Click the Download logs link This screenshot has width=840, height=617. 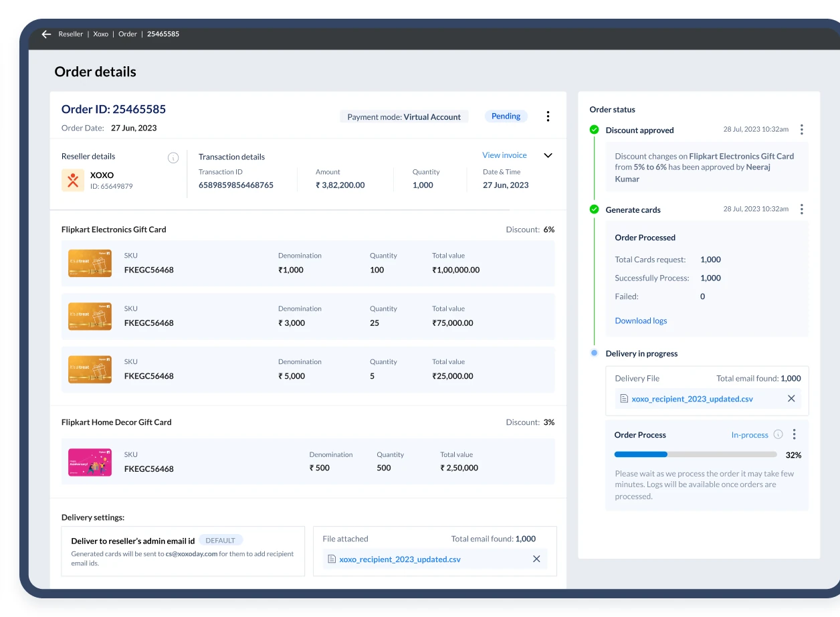coord(641,321)
